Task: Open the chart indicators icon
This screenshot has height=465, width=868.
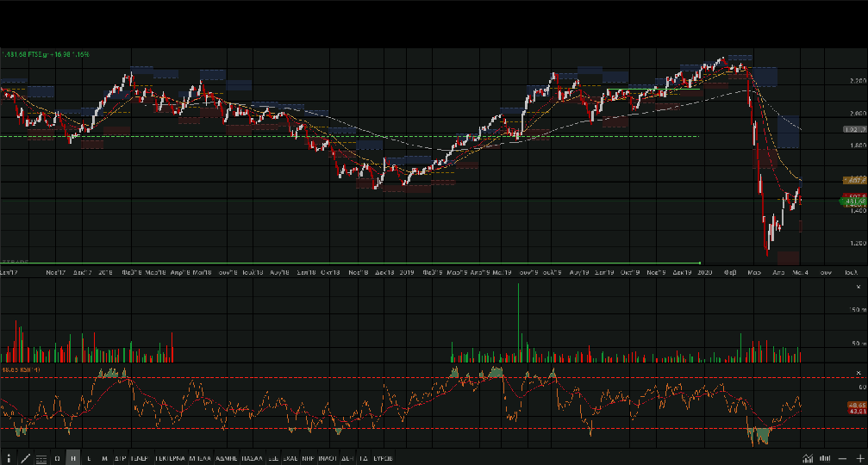Action: (x=808, y=458)
